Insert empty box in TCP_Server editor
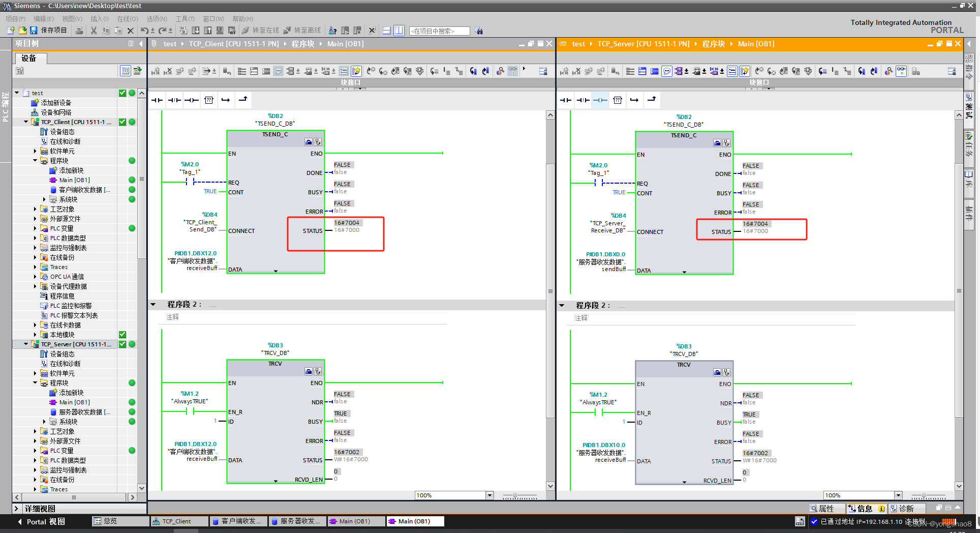Viewport: 980px width, 533px height. click(618, 100)
